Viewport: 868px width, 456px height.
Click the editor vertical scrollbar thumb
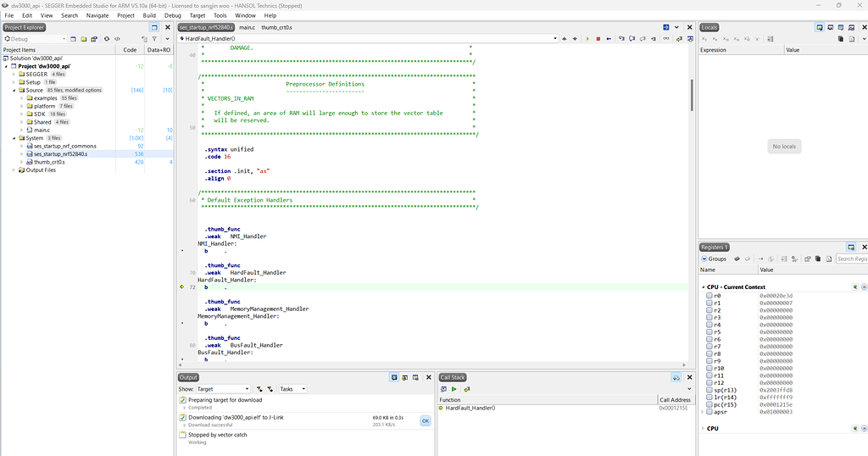click(x=692, y=95)
